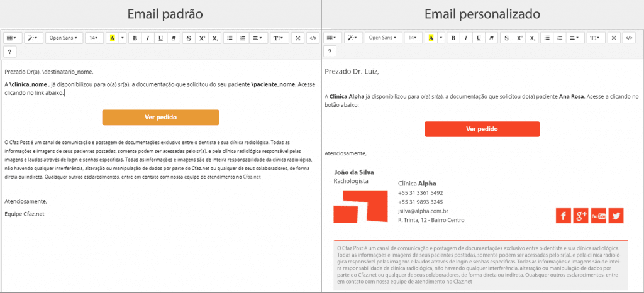
Task: Click the jsilva@alpha.com.br email address
Action: (423, 211)
